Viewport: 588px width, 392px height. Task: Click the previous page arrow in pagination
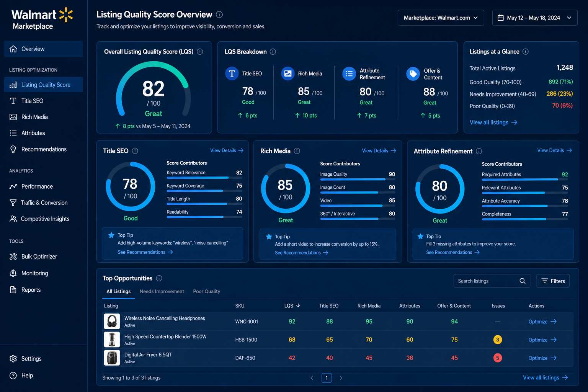[x=312, y=378]
